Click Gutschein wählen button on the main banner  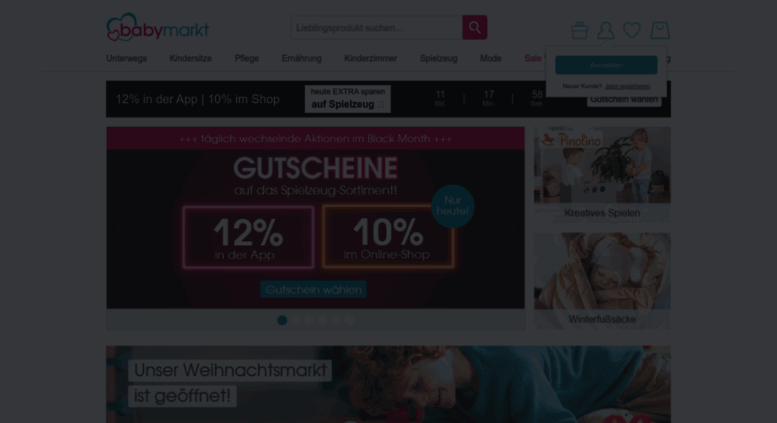313,289
